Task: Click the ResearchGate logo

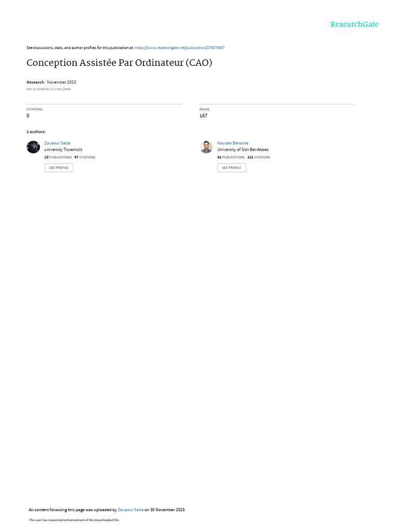Action: pyautogui.click(x=354, y=24)
